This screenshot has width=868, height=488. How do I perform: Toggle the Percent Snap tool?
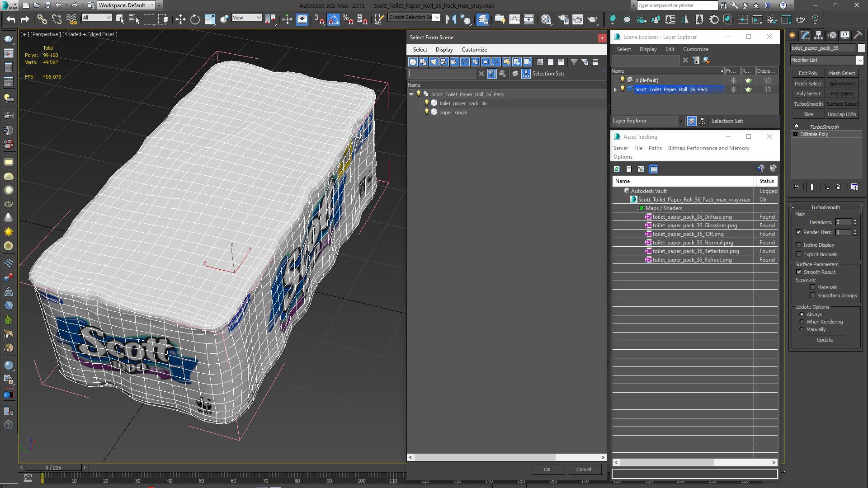[348, 19]
